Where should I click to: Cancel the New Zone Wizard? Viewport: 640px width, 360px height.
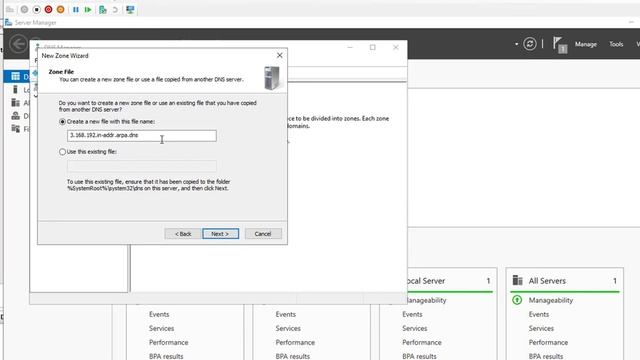263,234
